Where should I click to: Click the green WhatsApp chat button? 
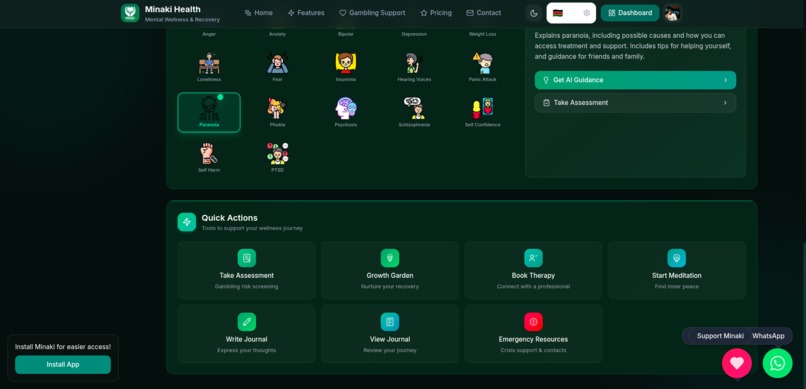(x=777, y=363)
